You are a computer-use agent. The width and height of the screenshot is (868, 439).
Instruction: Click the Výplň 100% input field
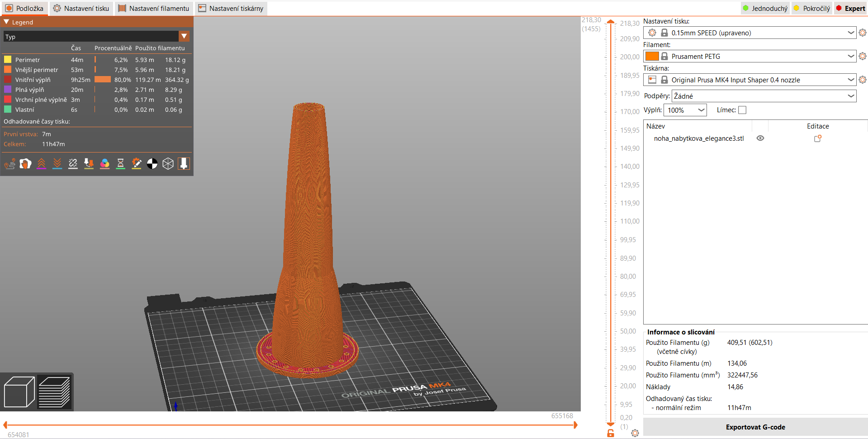(x=680, y=110)
